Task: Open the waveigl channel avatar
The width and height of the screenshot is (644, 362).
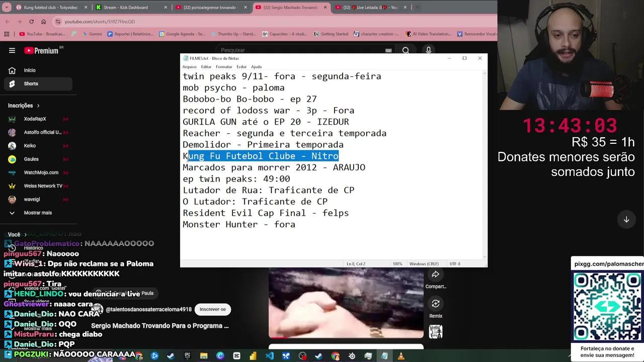Action: (x=12, y=199)
